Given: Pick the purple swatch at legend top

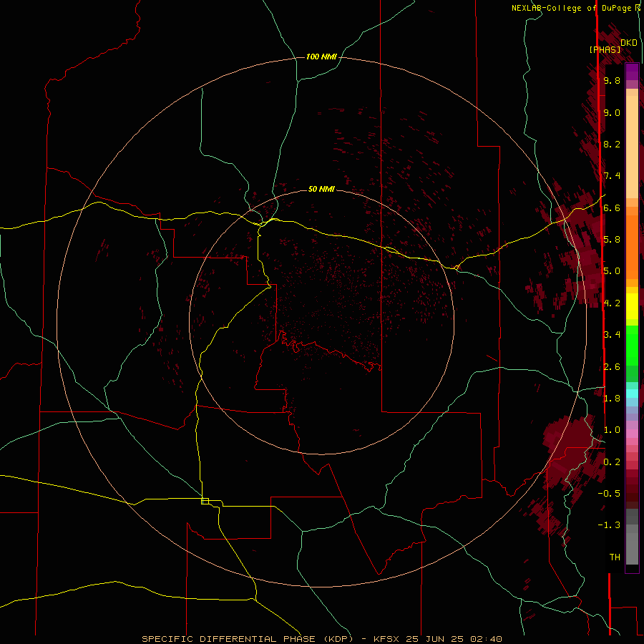Looking at the screenshot, I should (x=632, y=72).
